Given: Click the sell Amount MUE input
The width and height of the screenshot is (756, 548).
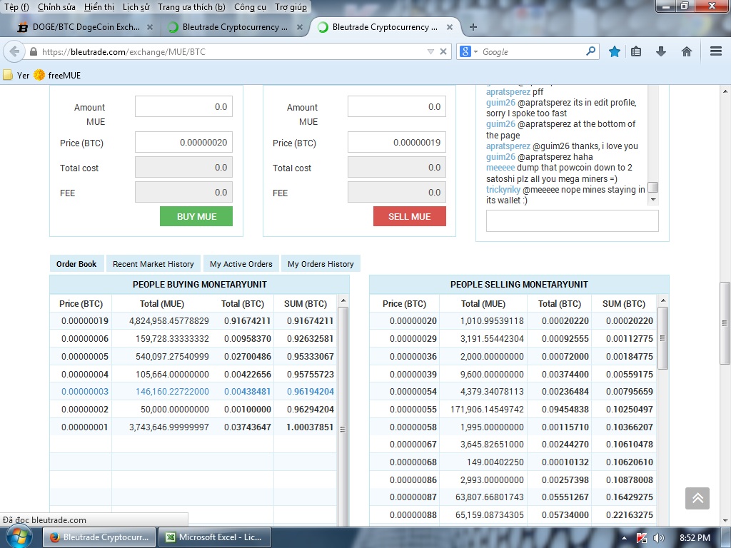Looking at the screenshot, I should (x=397, y=106).
